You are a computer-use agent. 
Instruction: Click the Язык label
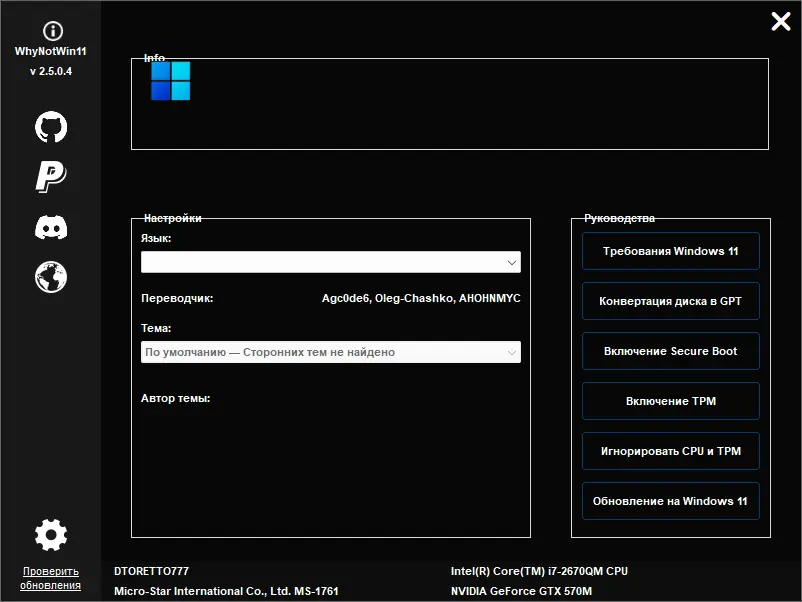pos(156,238)
